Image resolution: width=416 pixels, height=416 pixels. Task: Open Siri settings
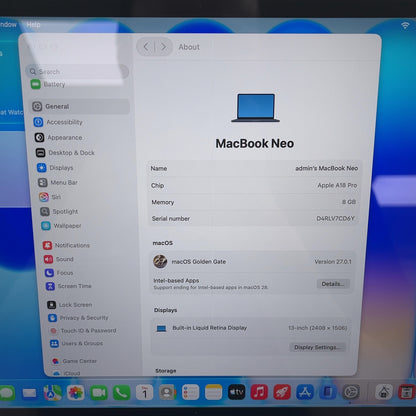[50, 197]
